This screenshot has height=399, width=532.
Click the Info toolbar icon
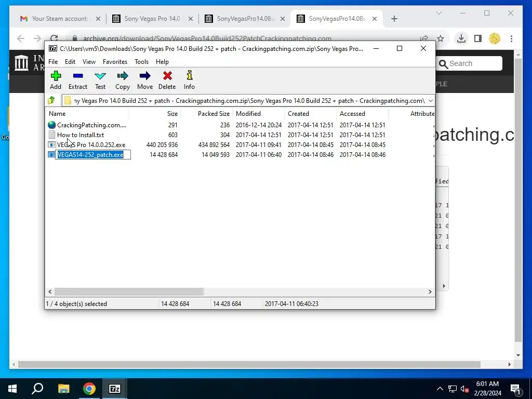189,75
